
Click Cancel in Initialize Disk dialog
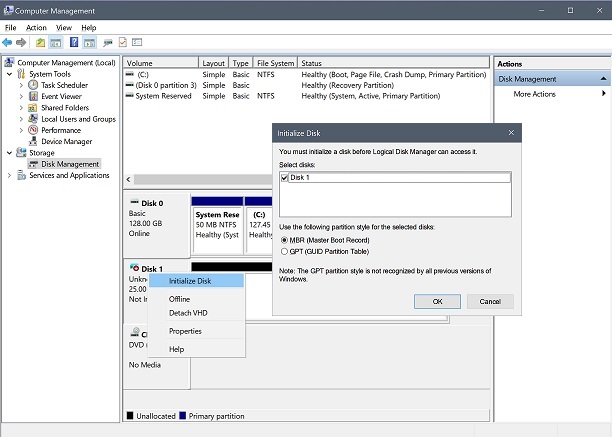490,301
